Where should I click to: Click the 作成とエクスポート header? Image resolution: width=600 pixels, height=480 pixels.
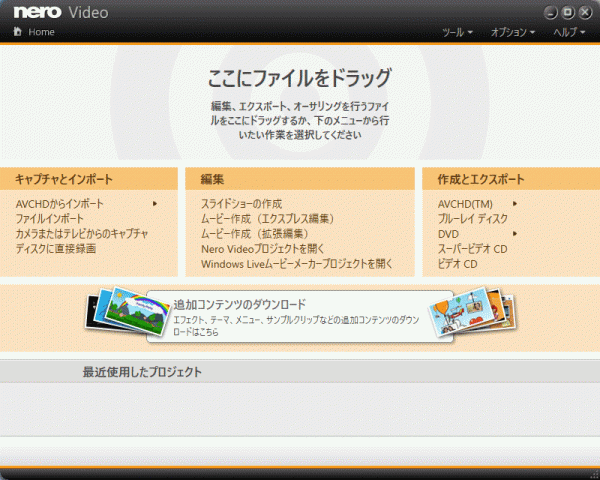click(511, 179)
